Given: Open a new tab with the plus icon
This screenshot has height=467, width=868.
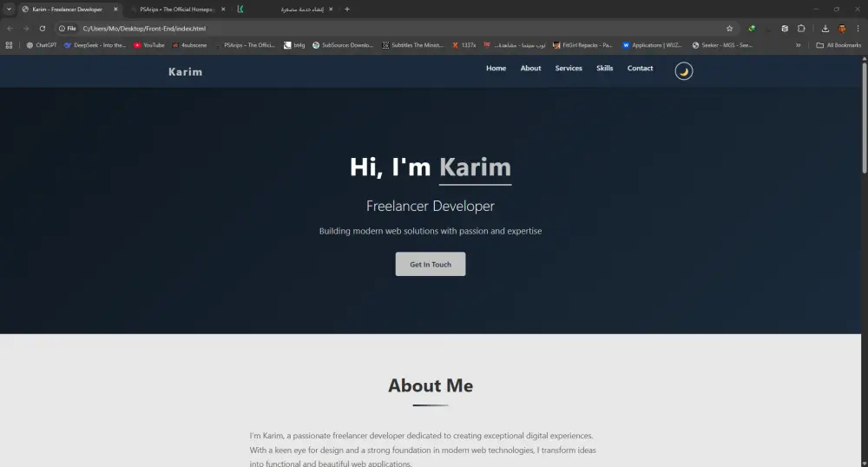Looking at the screenshot, I should (x=347, y=10).
